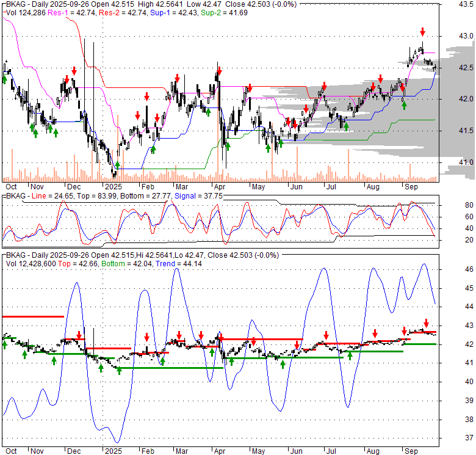The image size is (476, 455).
Task: Click the red arrow at the early April peak in top chart
Action: pyautogui.click(x=219, y=71)
